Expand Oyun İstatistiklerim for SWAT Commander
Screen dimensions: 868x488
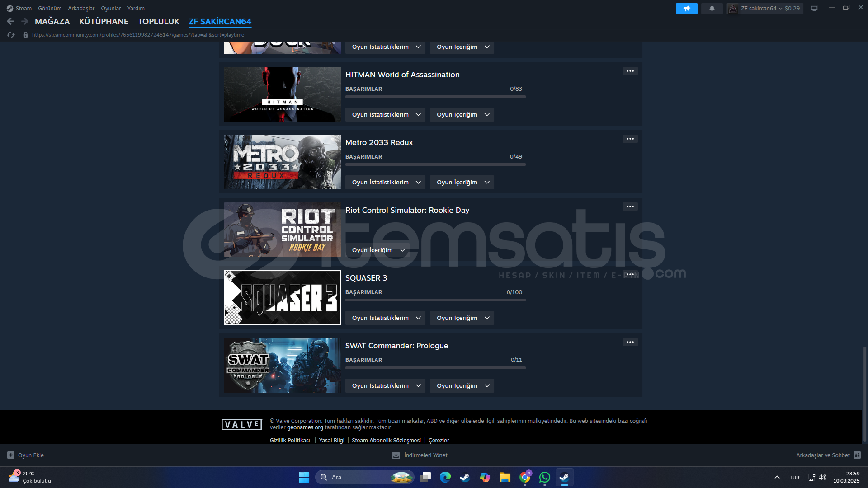pyautogui.click(x=385, y=385)
